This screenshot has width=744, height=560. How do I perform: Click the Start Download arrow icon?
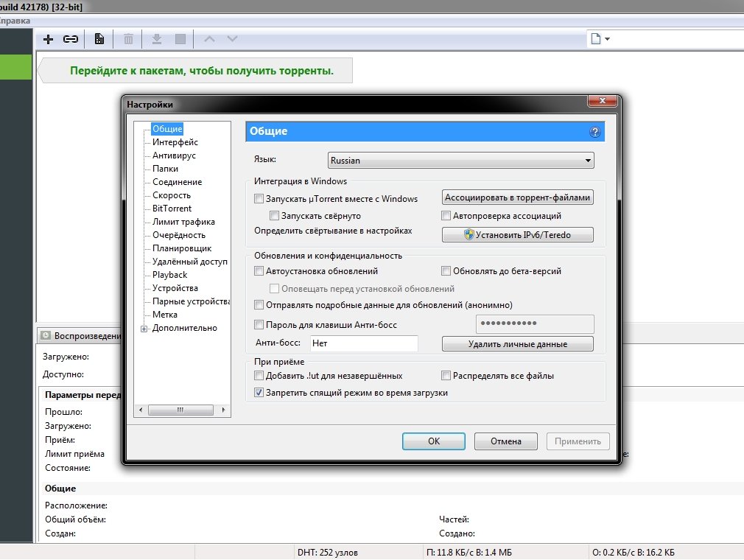click(x=157, y=39)
